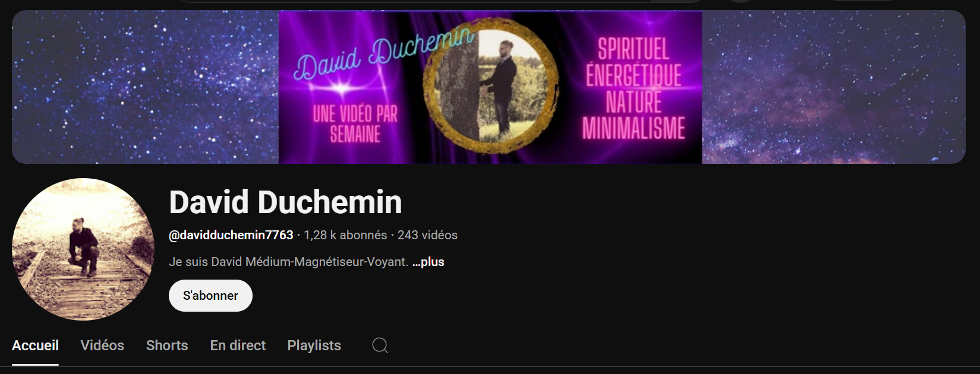Click the gold-framed circular photo in banner
This screenshot has height=374, width=980.
tap(491, 86)
